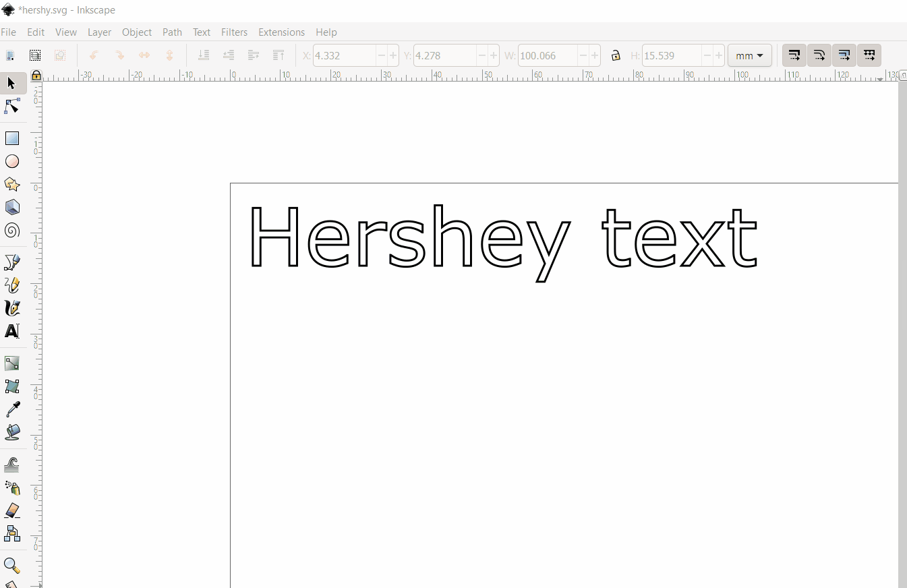Select the Tweak tool
Image resolution: width=907 pixels, height=588 pixels.
point(12,465)
